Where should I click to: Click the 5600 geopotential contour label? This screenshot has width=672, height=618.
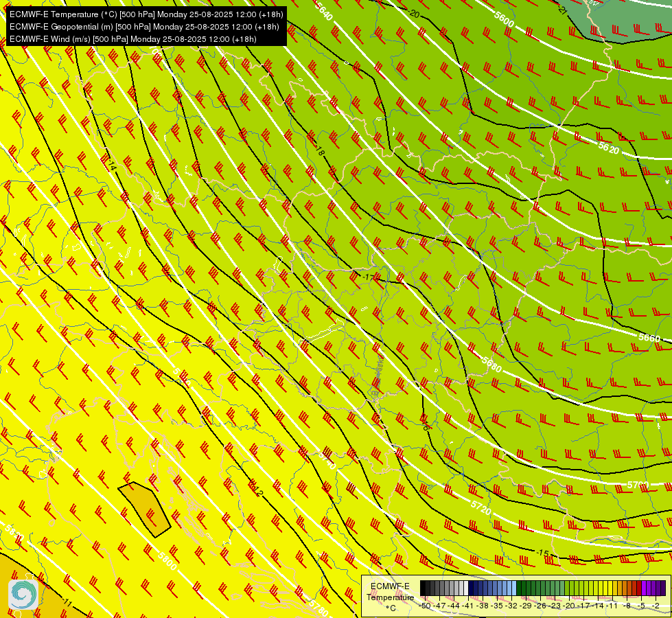504,19
